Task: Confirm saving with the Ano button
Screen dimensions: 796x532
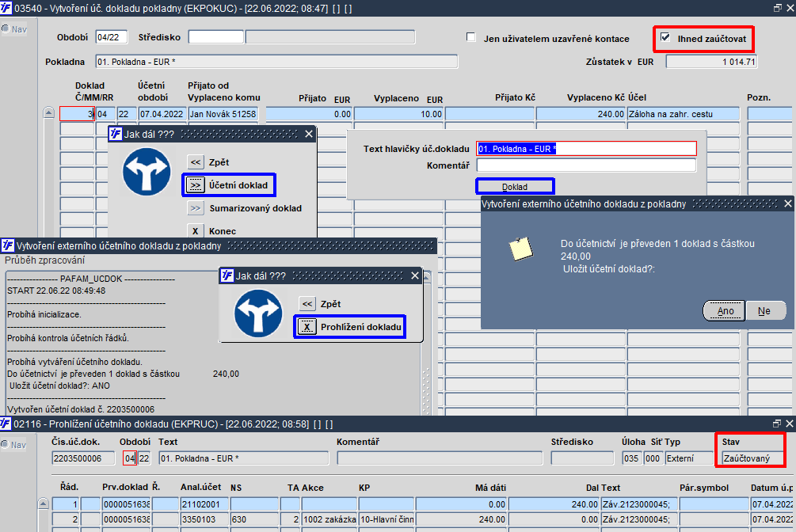Action: coord(725,310)
